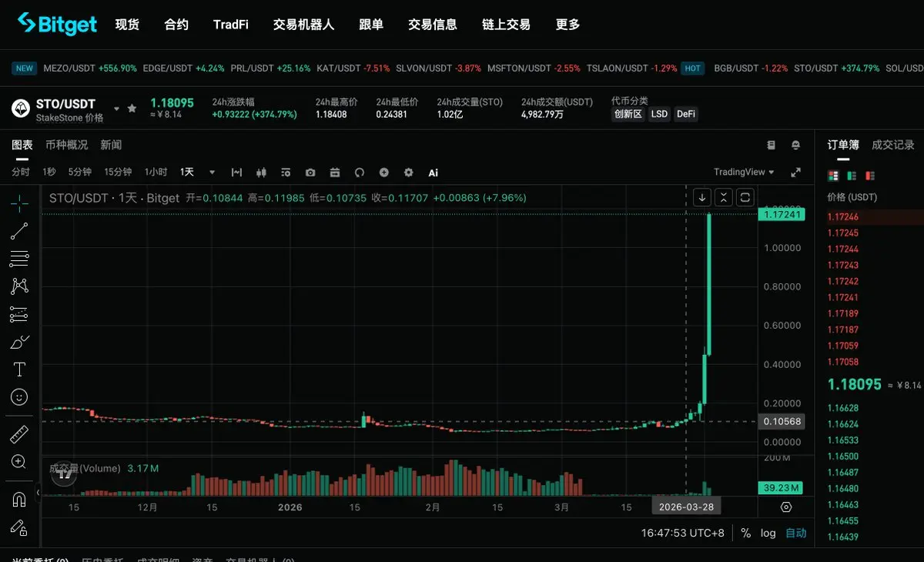Expand the chart to fullscreen
The width and height of the screenshot is (924, 562).
click(x=795, y=172)
